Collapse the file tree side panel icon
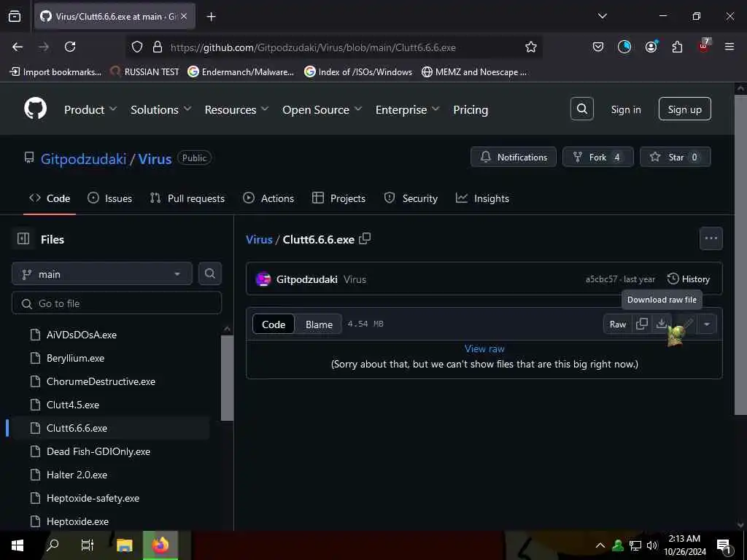Screen dimensions: 747x560 tap(23, 238)
